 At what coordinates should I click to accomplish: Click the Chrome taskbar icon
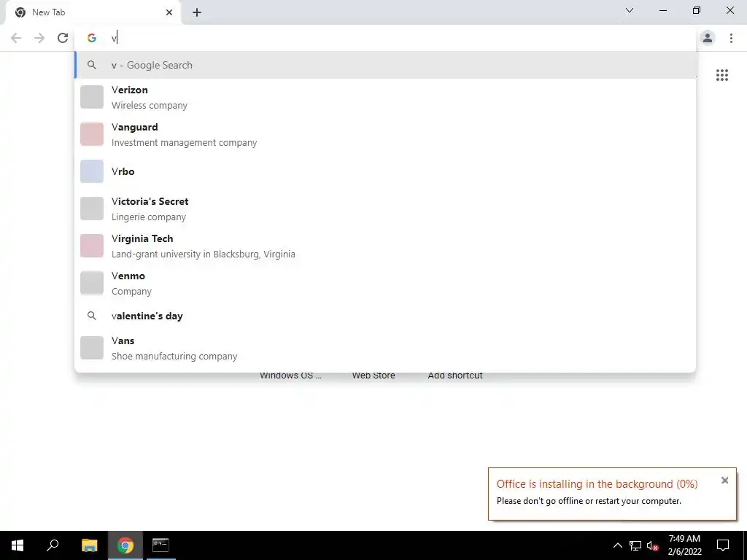pos(125,545)
